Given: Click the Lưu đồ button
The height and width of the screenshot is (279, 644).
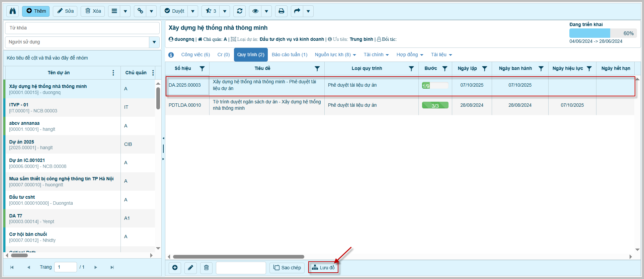Looking at the screenshot, I should pos(323,268).
